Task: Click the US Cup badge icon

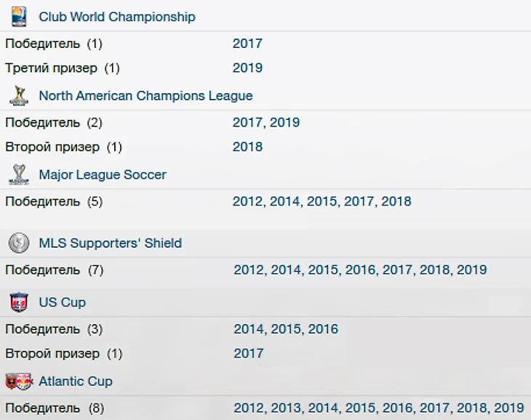Action: click(x=19, y=302)
